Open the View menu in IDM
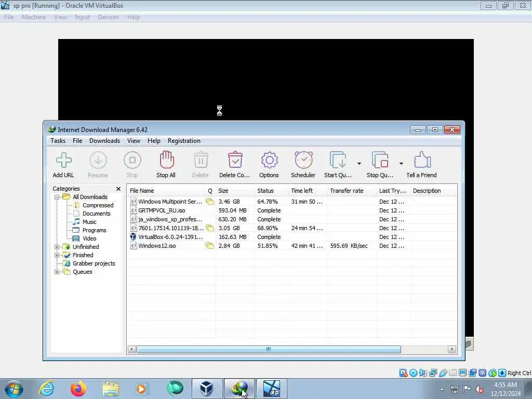Viewport: 532px width, 399px height. (x=134, y=141)
